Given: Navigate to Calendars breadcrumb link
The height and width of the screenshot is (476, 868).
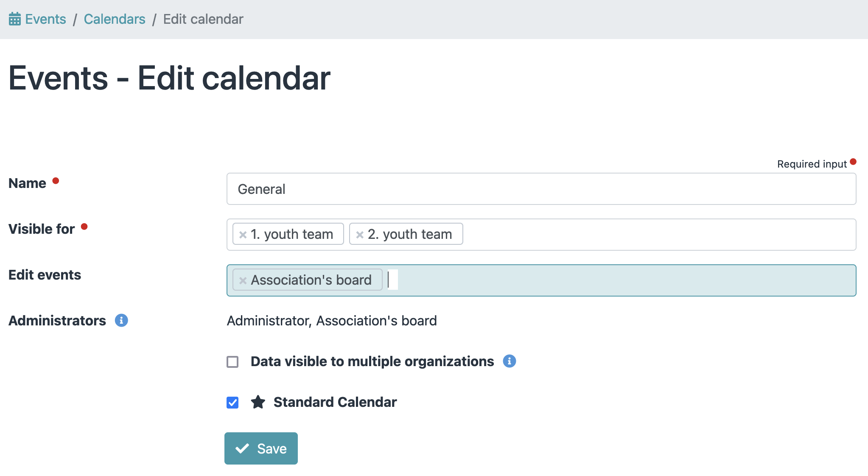Looking at the screenshot, I should pos(115,19).
